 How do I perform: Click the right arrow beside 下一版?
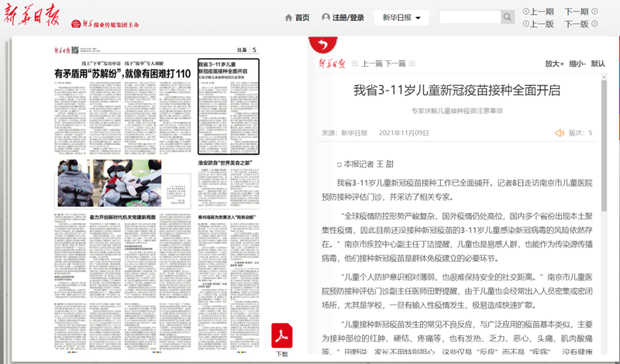tap(594, 24)
